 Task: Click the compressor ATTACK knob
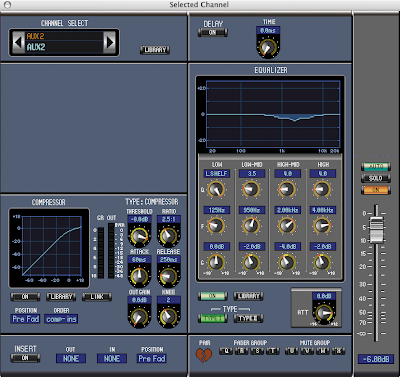[x=139, y=276]
